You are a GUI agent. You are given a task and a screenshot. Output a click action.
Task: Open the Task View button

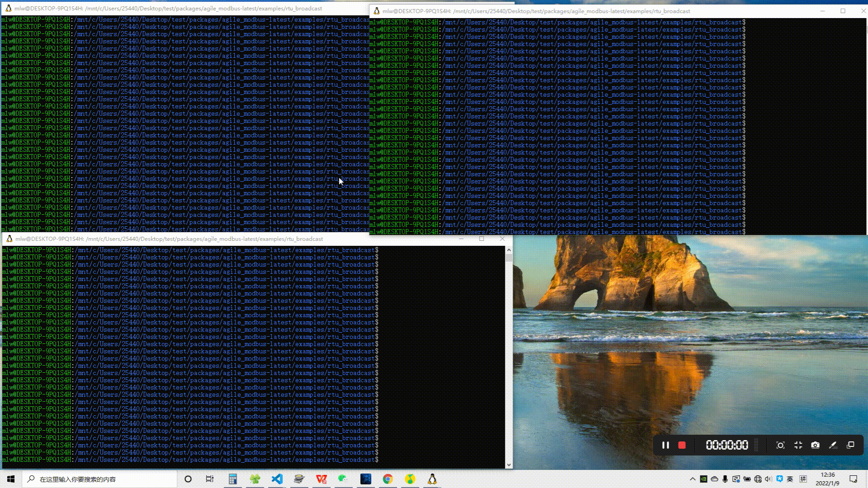(210, 479)
